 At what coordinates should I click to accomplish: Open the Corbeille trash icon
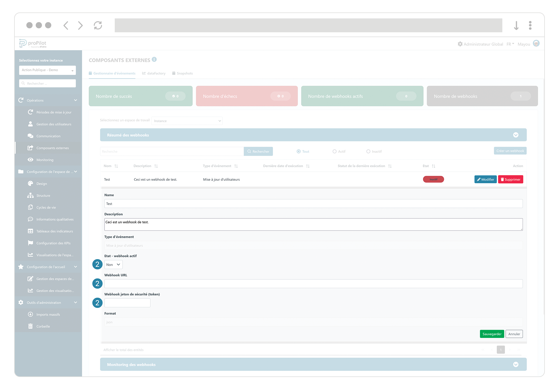coord(30,326)
